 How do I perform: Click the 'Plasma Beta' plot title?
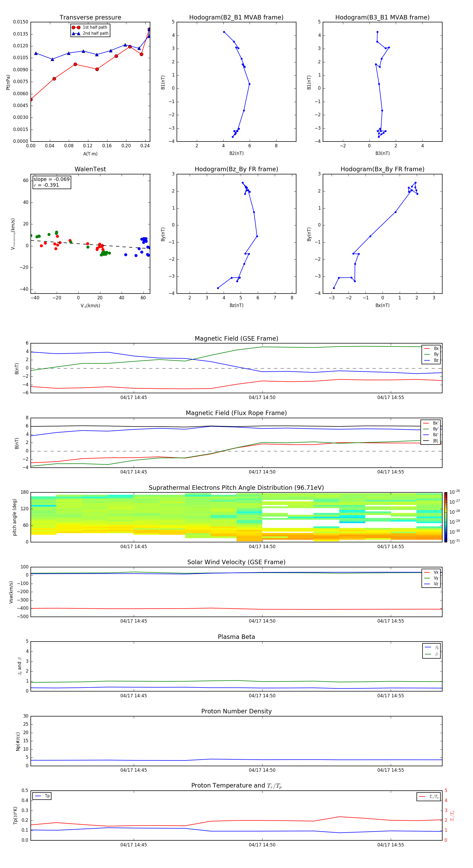236,637
